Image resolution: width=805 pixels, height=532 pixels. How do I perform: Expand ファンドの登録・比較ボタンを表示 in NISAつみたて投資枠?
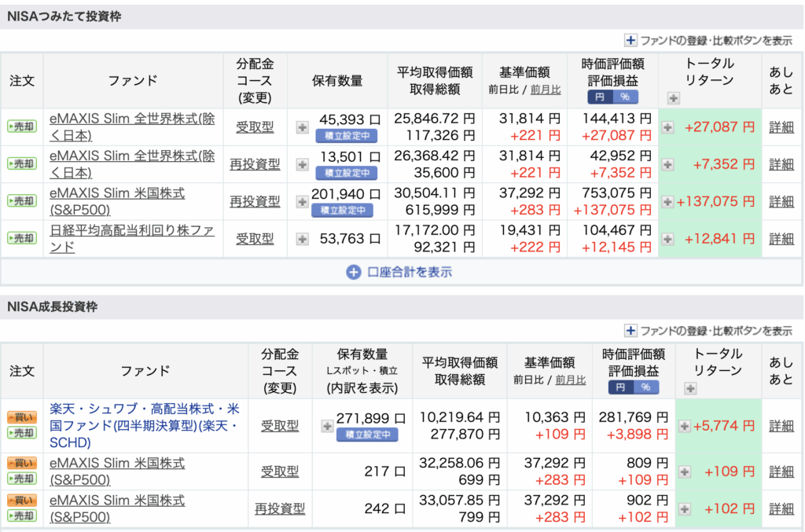pos(708,41)
